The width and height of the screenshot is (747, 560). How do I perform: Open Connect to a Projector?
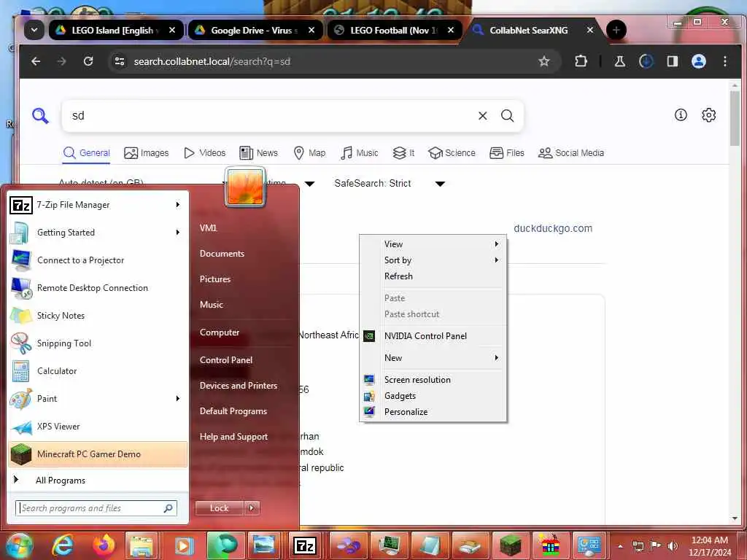pyautogui.click(x=98, y=260)
